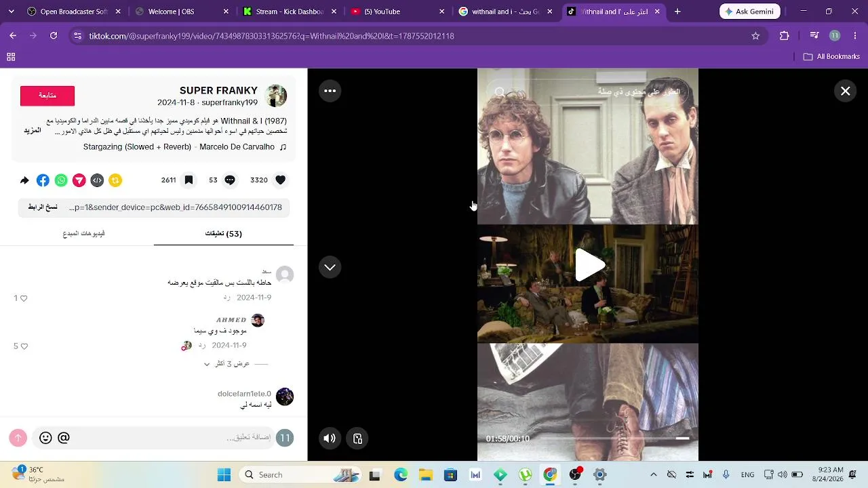Click the TikTok URL in the address bar
Viewport: 868px width, 488px height.
[x=271, y=36]
